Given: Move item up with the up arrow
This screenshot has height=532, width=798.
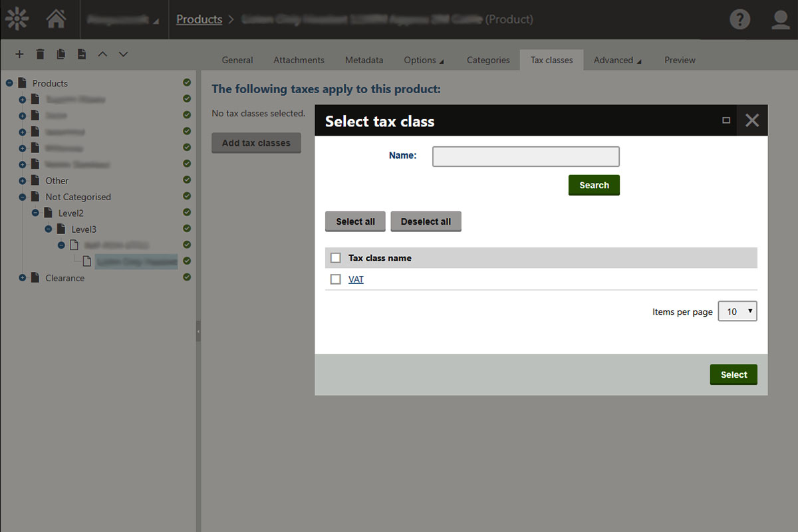Looking at the screenshot, I should (102, 55).
